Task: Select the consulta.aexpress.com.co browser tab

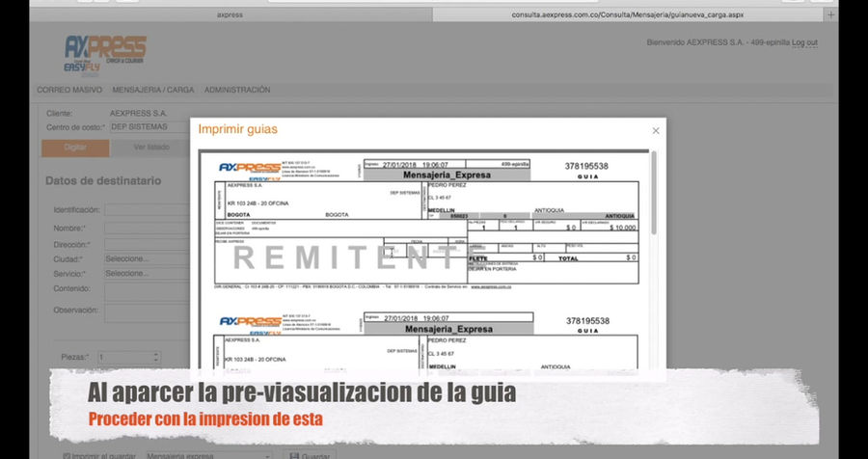Action: pyautogui.click(x=627, y=15)
